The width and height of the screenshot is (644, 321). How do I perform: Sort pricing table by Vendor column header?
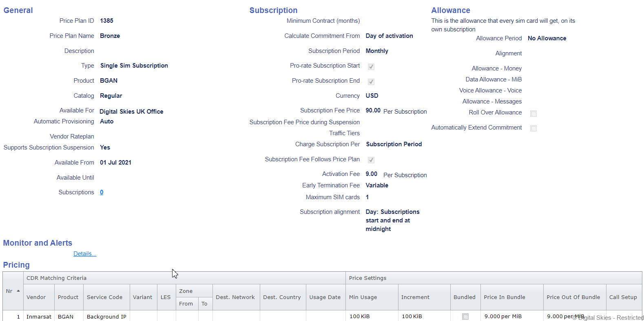[36, 297]
